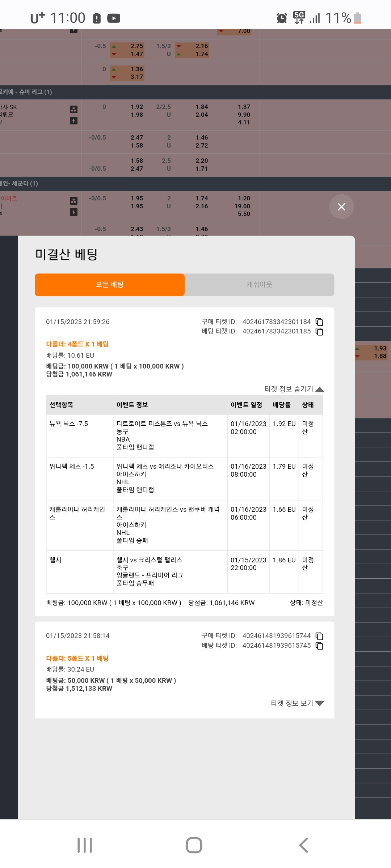Screen dimensions: 391x868
Task: Expand ticket details via 티켓 정보 보기
Action: click(x=297, y=703)
